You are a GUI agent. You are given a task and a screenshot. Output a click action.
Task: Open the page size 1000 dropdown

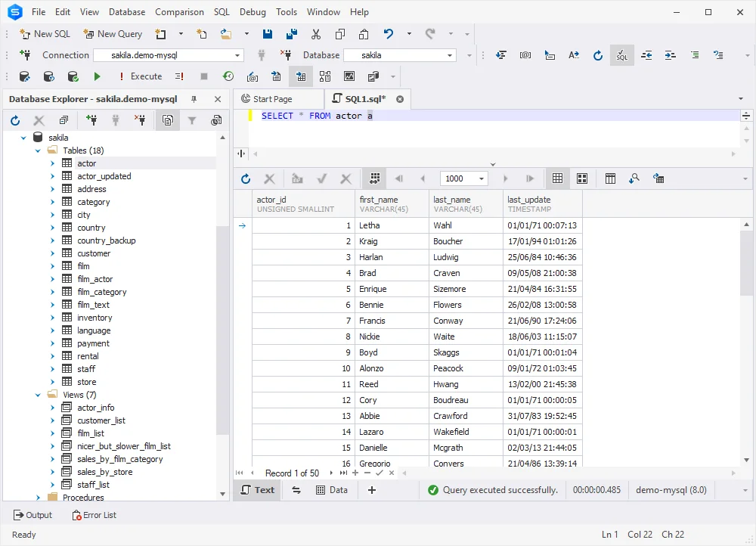482,179
